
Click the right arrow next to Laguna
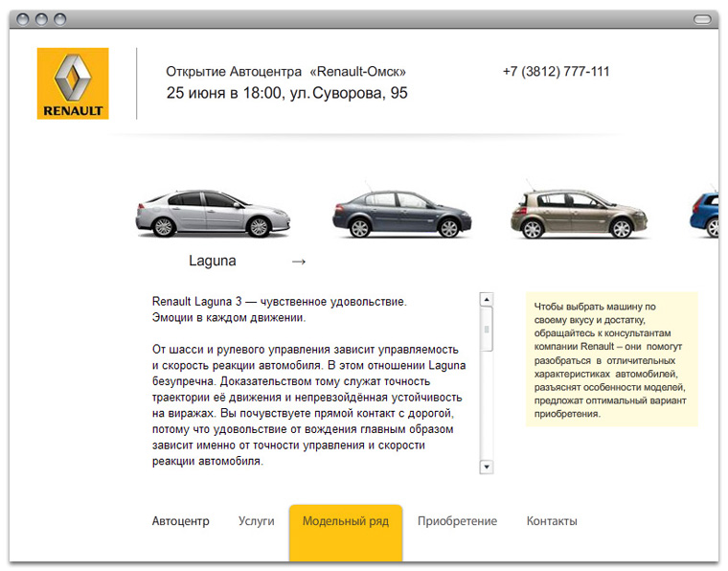(299, 262)
